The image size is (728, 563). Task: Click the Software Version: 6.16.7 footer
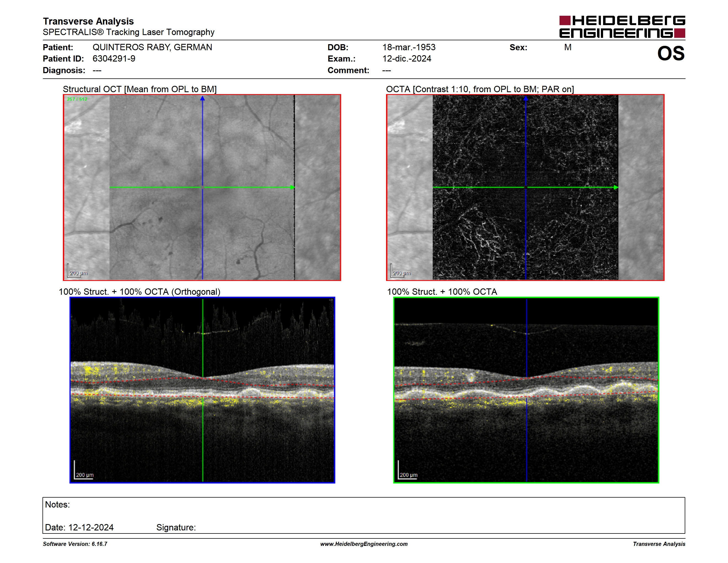pyautogui.click(x=75, y=544)
